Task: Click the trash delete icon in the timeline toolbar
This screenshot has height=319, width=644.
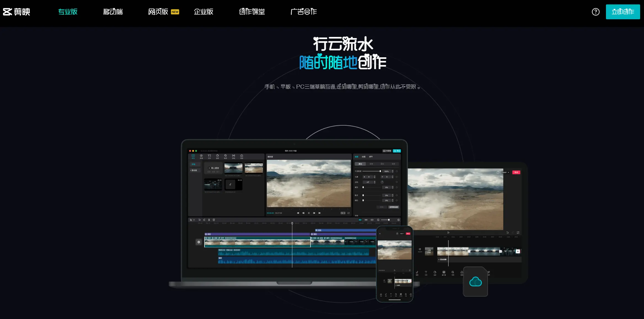Action: (214, 220)
